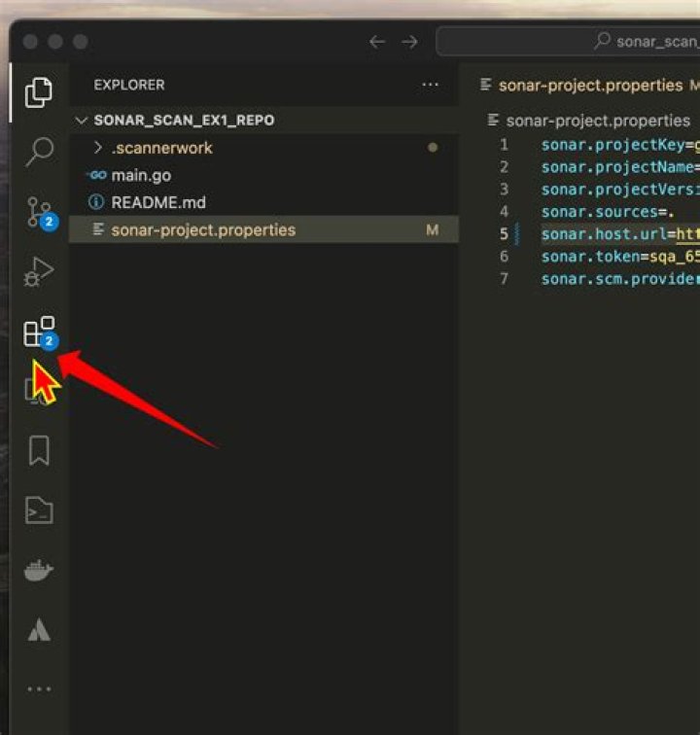The image size is (700, 735).
Task: Open the Docker whale view
Action: [39, 571]
